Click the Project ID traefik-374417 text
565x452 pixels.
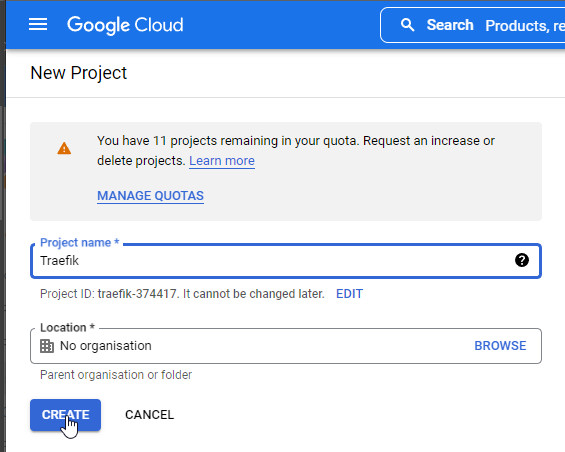pos(137,294)
